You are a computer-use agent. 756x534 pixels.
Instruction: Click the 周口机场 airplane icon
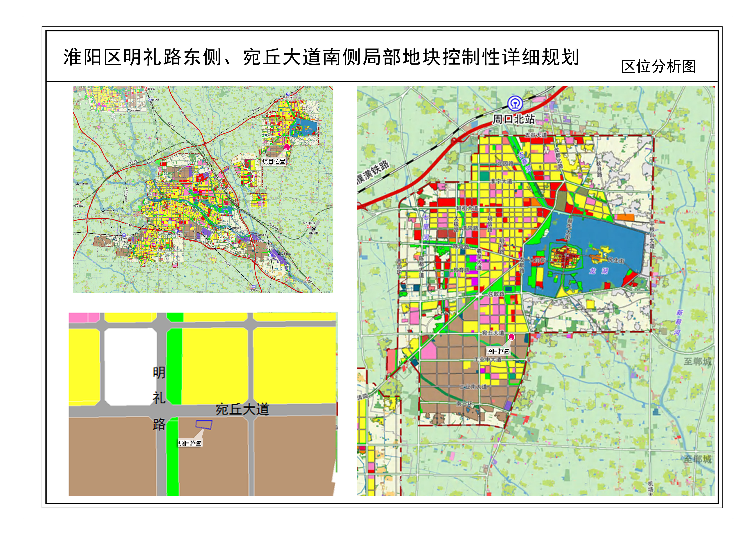314,229
